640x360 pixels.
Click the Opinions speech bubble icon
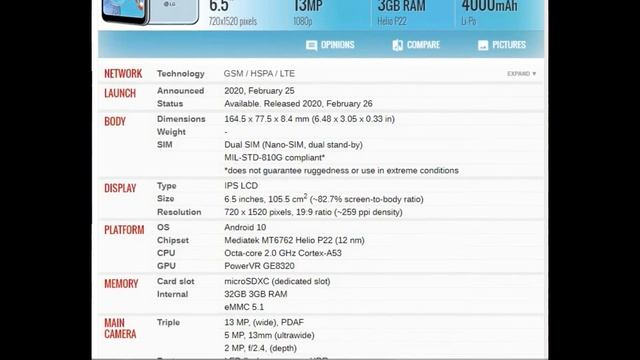pyautogui.click(x=311, y=45)
